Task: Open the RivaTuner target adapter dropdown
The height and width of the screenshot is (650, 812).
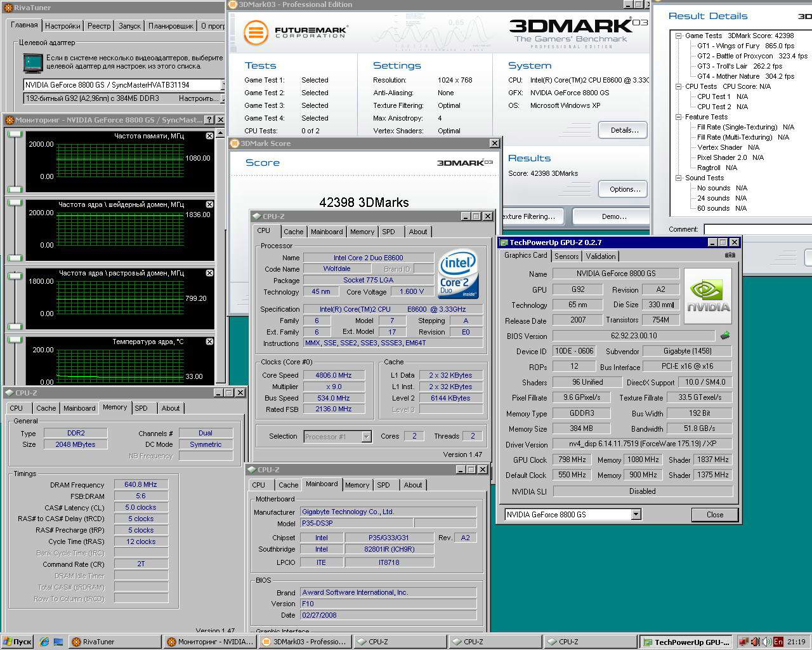Action: click(223, 84)
